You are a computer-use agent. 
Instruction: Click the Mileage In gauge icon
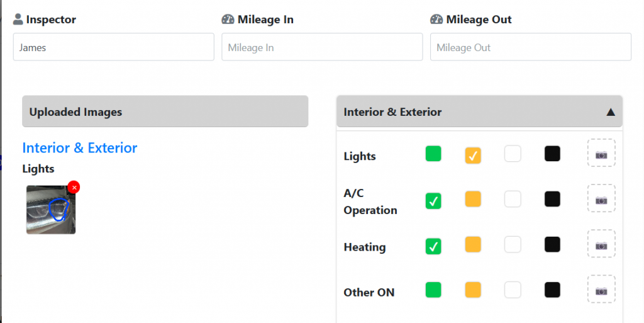[x=228, y=20]
